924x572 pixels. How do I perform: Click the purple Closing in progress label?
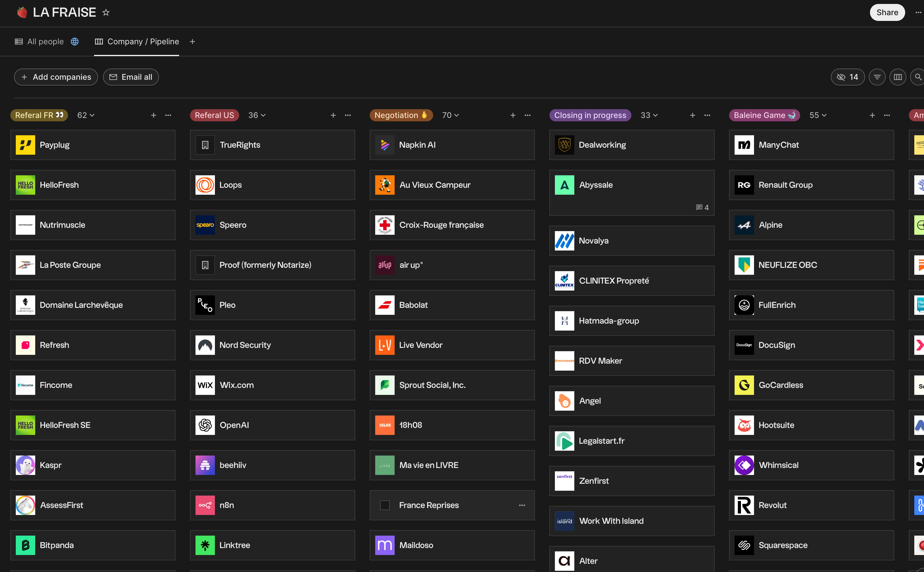point(590,115)
